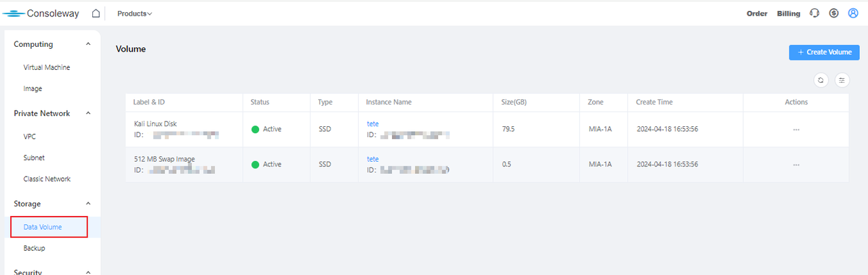Image resolution: width=868 pixels, height=275 pixels.
Task: Collapse the Computing section
Action: click(x=88, y=44)
